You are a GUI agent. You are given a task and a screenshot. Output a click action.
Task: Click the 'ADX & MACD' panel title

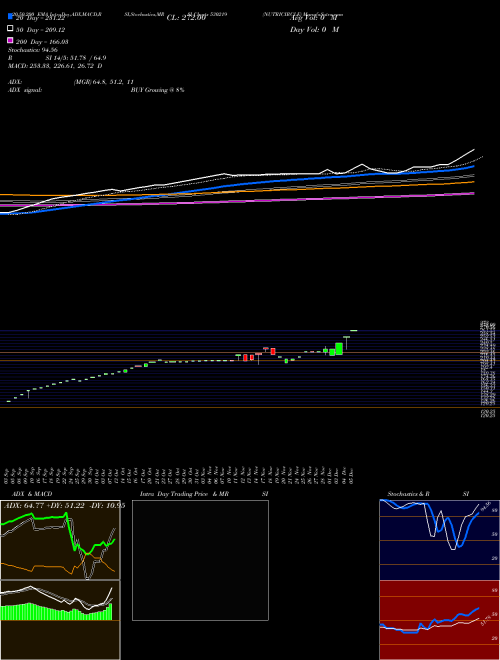pos(32,494)
